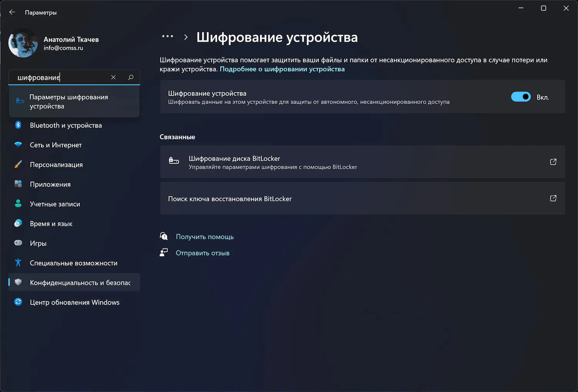Turn off the Шифрование устройства toggle
The width and height of the screenshot is (578, 392).
coord(521,97)
